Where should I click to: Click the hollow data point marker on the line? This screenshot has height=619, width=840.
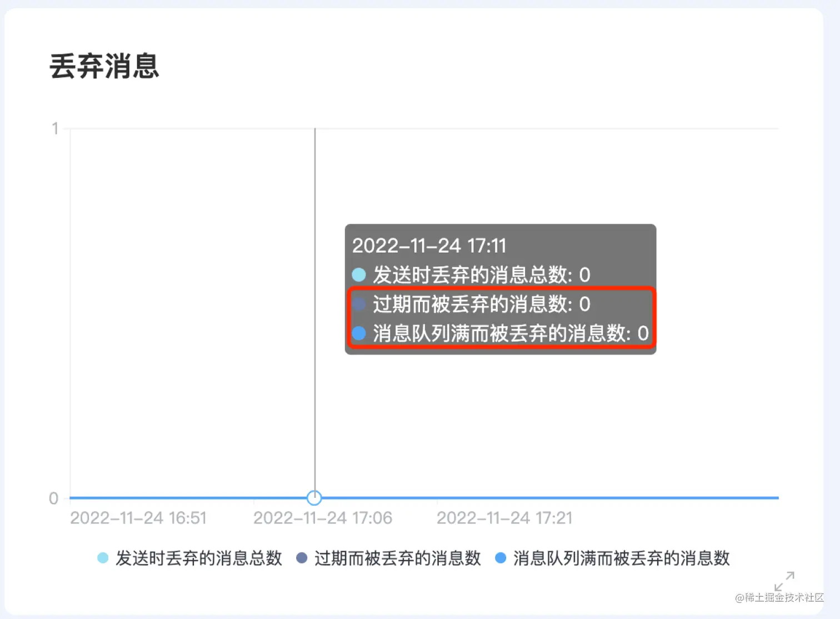click(x=314, y=498)
